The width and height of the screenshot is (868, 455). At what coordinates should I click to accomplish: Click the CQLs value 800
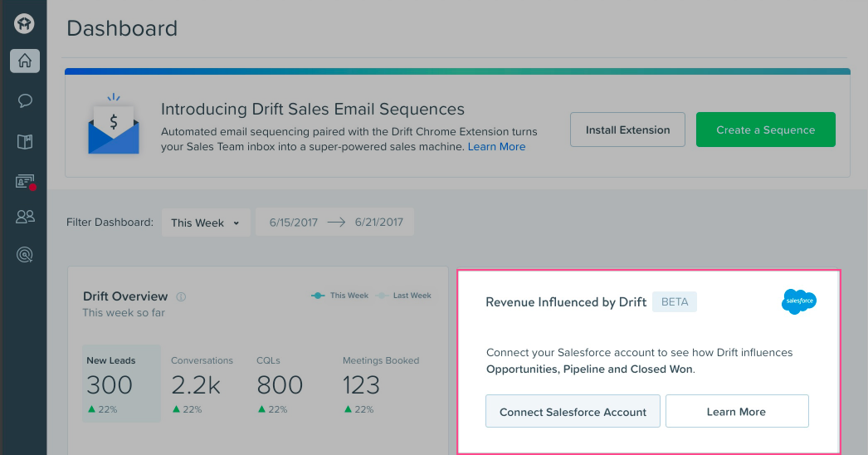(280, 384)
